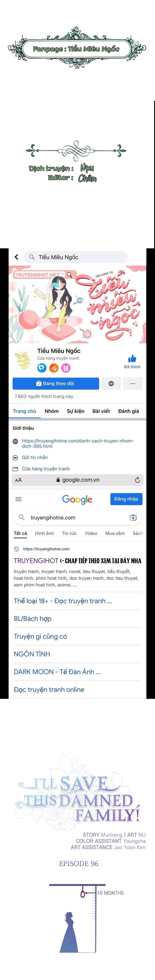The height and width of the screenshot is (980, 155).
Task: Click the Tiểu Miêu Ngốc profile picture
Action: click(x=23, y=359)
